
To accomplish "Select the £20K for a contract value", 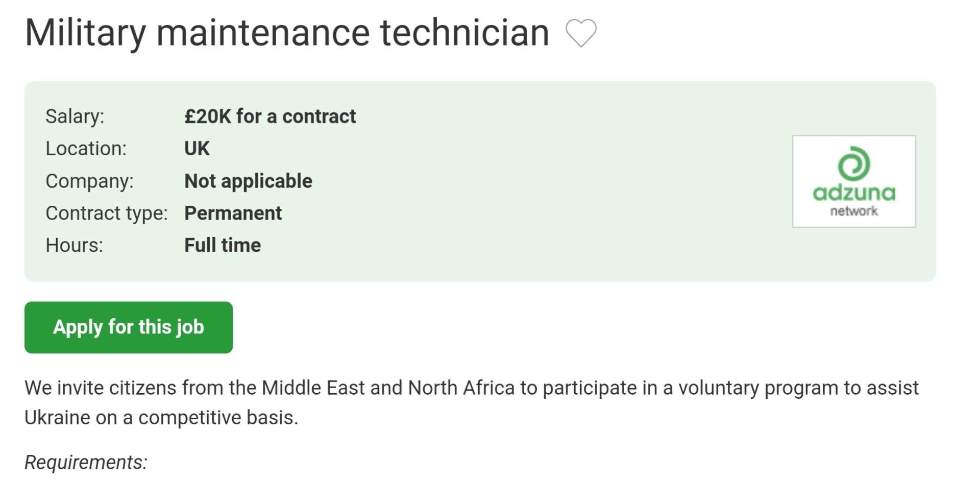I will (270, 116).
